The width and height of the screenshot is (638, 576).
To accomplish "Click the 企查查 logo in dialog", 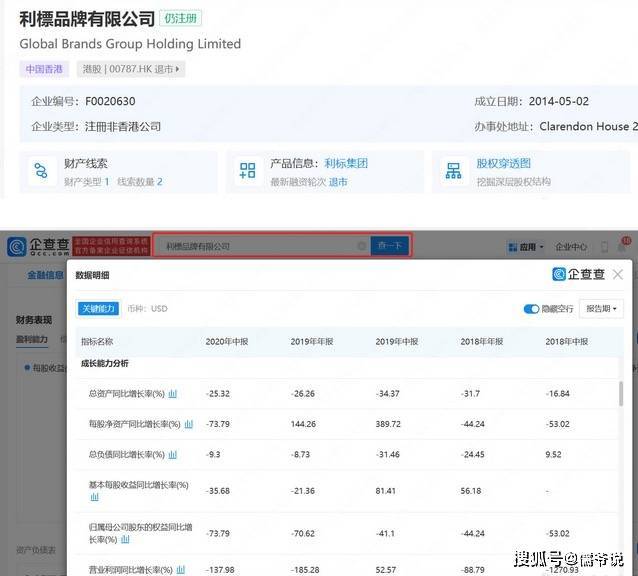I will pos(578,274).
